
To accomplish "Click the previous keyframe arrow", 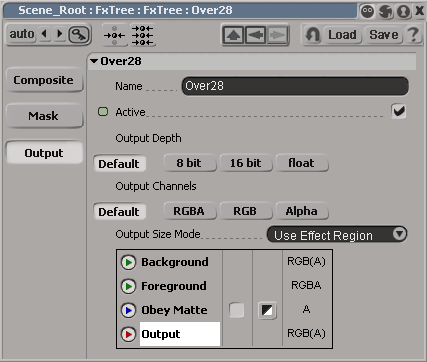I will tap(44, 34).
